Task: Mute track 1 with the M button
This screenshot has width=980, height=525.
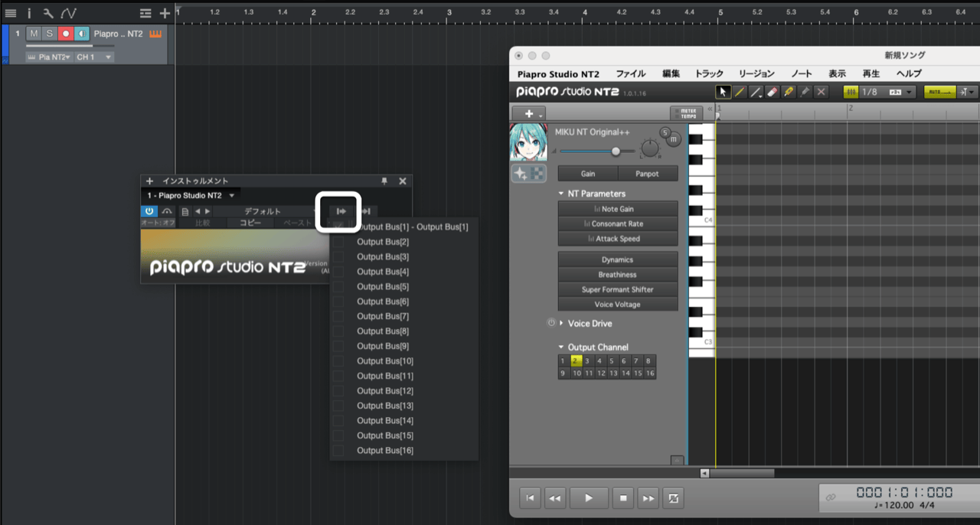Action: coord(34,34)
